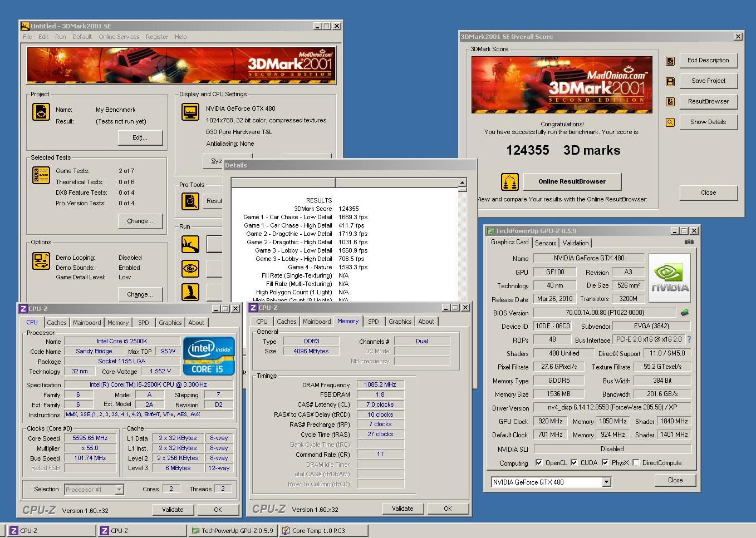
Task: Click OK in right CPU-Z window
Action: coord(448,509)
